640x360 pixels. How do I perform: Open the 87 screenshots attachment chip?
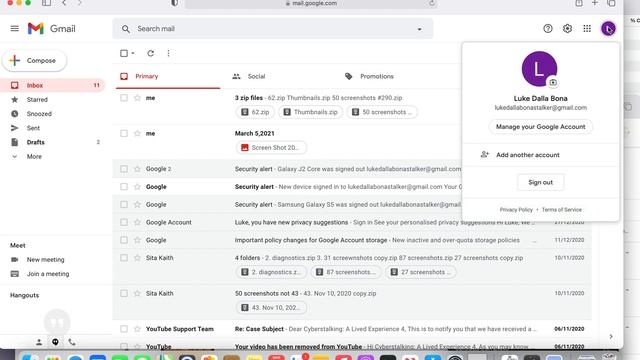346,272
